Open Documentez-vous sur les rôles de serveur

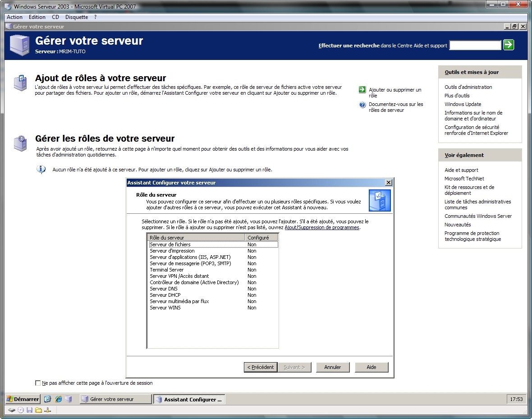point(396,107)
